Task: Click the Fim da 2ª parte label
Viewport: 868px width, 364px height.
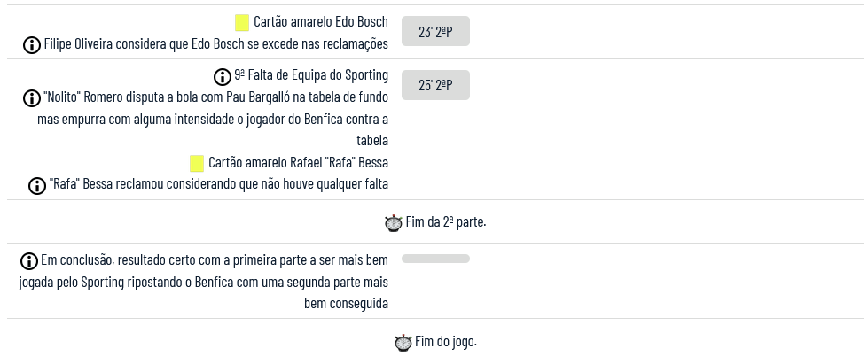Action: (x=445, y=221)
